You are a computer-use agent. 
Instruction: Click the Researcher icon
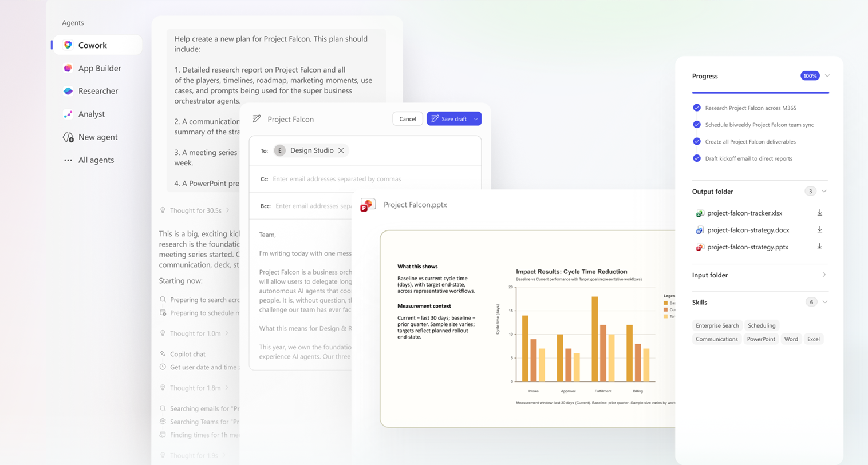coord(68,91)
